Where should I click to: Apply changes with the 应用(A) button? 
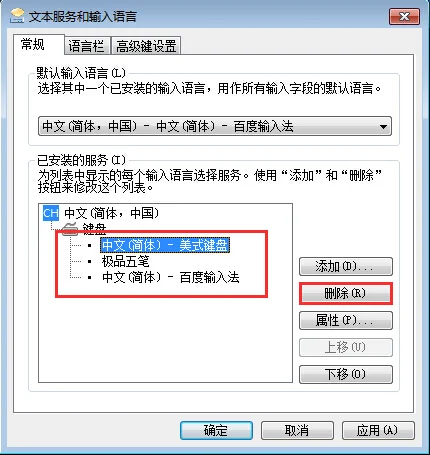[378, 430]
